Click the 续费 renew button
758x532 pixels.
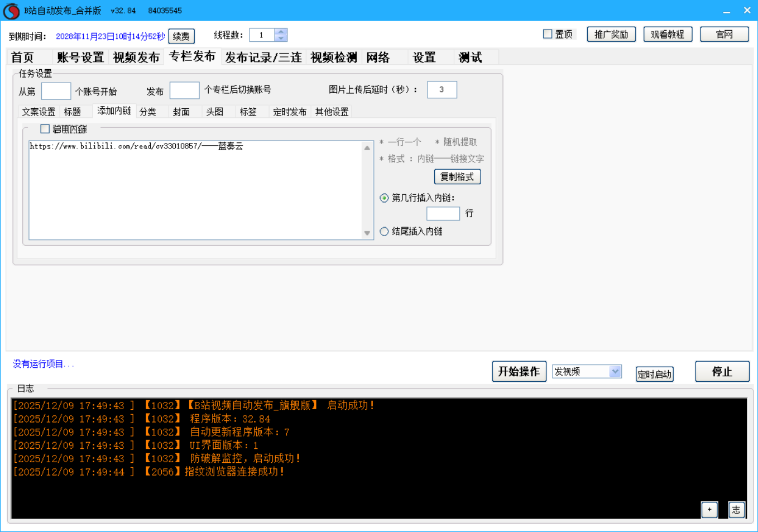pos(181,36)
